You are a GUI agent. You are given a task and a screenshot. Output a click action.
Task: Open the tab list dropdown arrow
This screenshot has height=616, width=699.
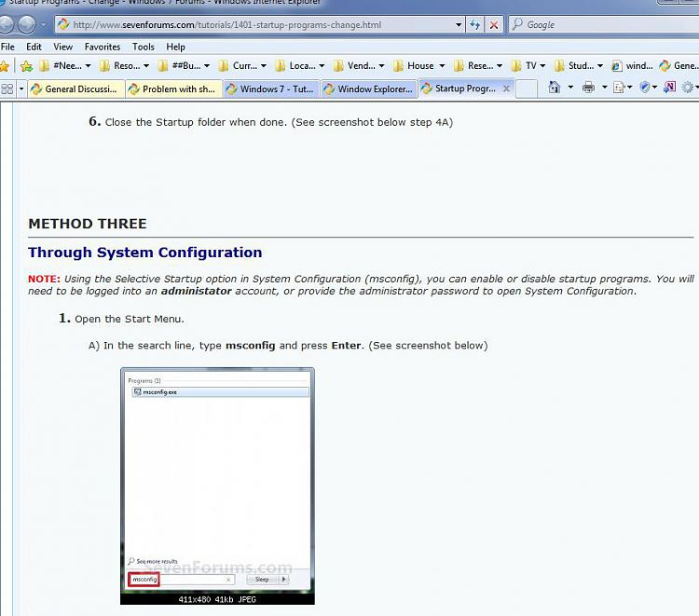point(21,89)
